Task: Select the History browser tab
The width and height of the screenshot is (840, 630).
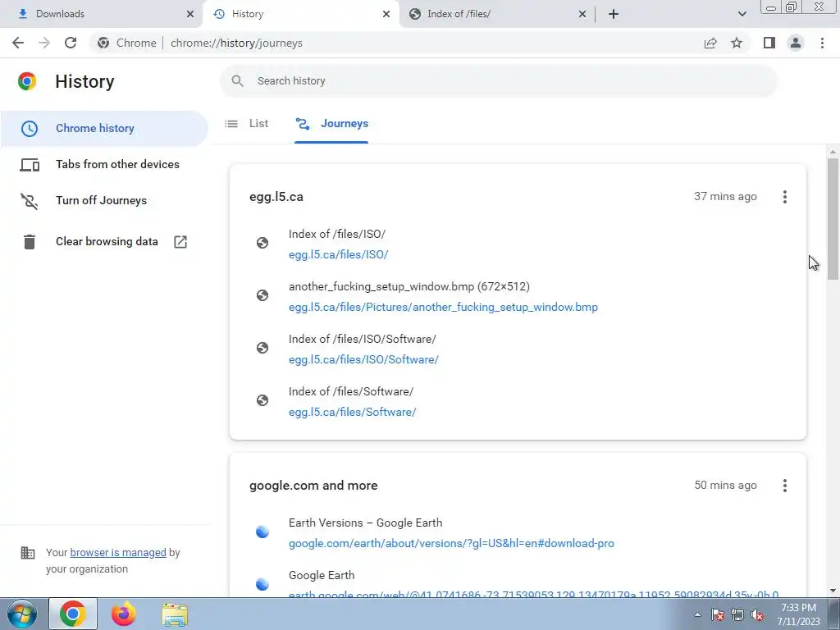Action: pos(300,14)
